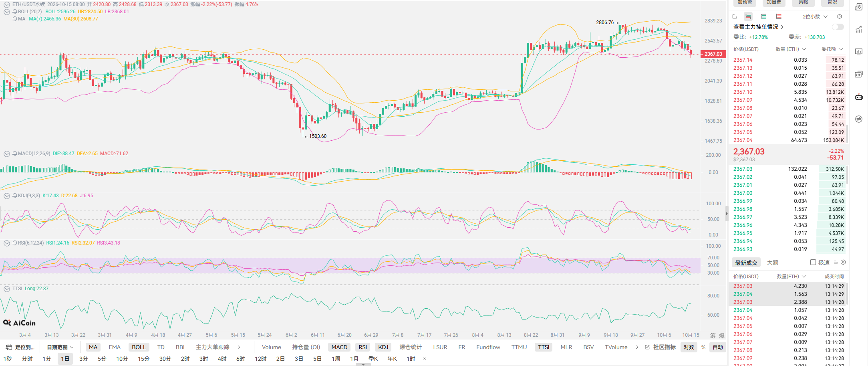Click the 自动 auto scale button
The height and width of the screenshot is (366, 868).
click(718, 347)
